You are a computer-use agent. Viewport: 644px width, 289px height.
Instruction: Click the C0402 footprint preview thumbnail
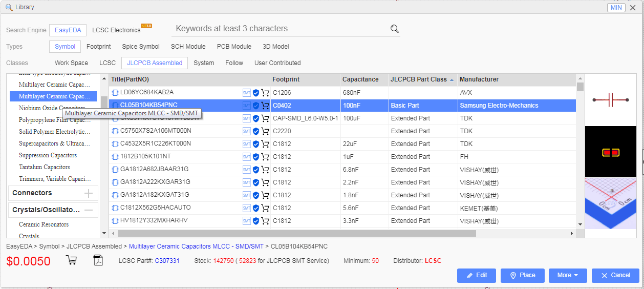coord(610,152)
